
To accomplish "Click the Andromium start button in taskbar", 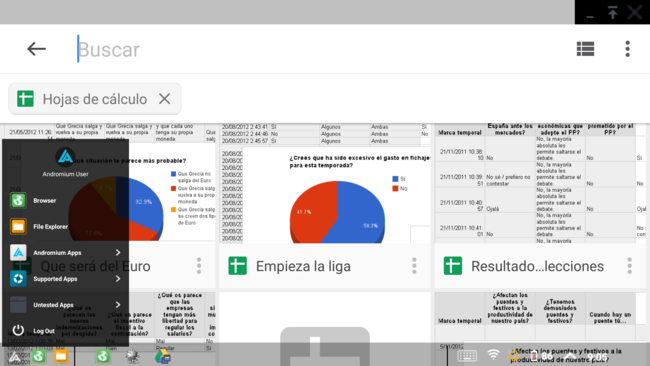I will (x=14, y=356).
